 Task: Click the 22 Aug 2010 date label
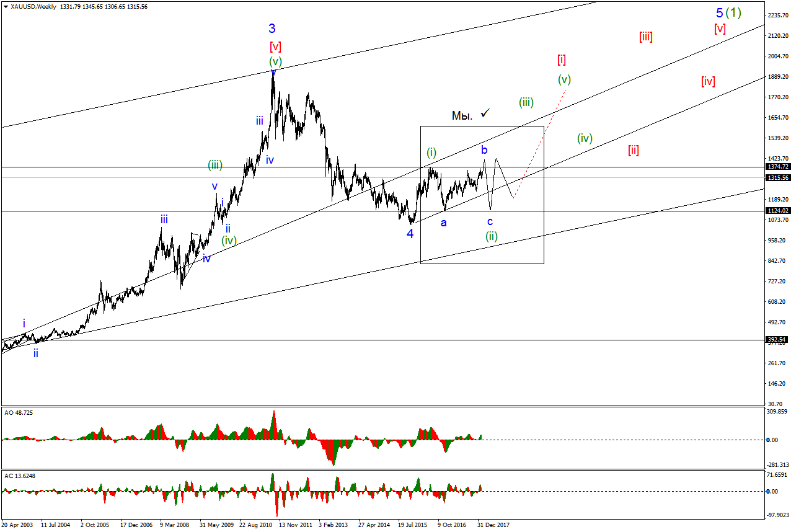click(255, 525)
